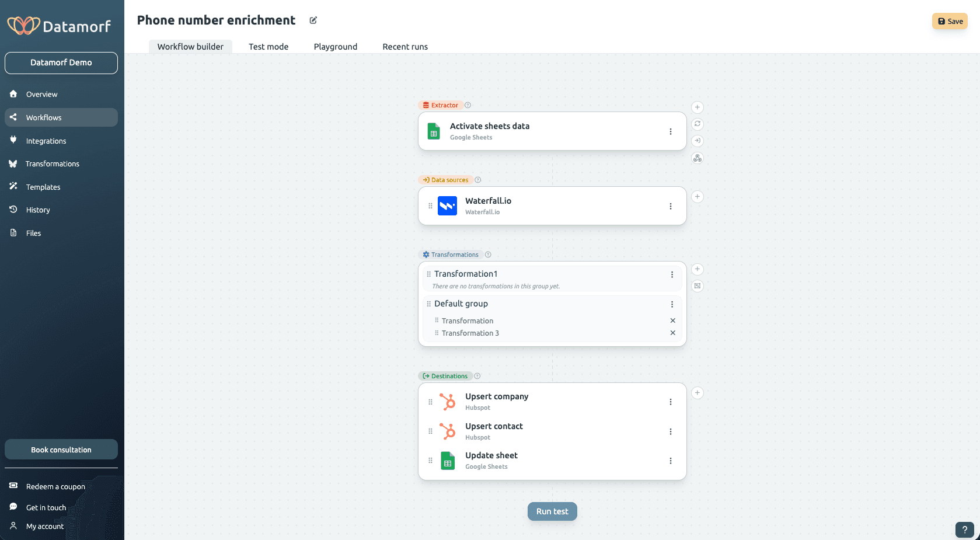Open History in the sidebar
Screen dimensions: 980x540
pos(61,210)
